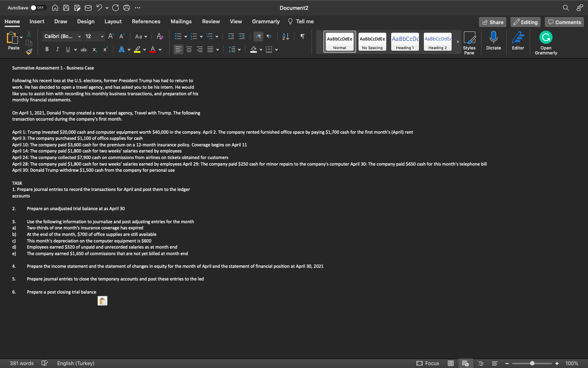Apply strikethrough to text

click(x=83, y=49)
